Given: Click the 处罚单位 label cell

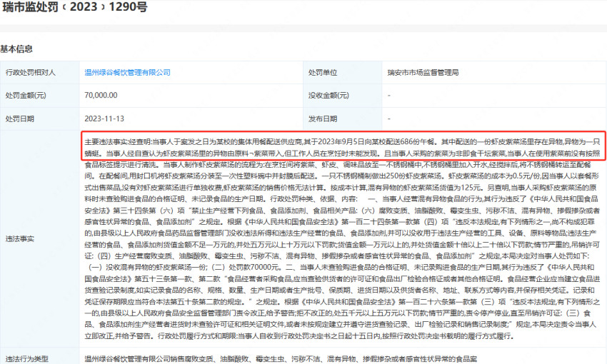Looking at the screenshot, I should 322,73.
